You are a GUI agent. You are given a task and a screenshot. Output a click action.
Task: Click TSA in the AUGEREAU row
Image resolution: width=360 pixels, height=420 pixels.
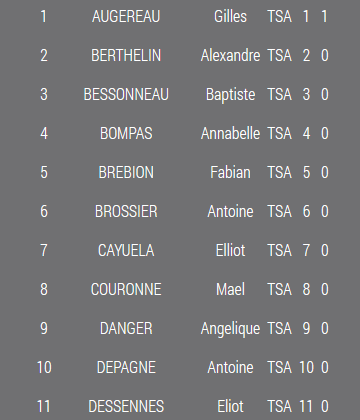click(x=280, y=16)
